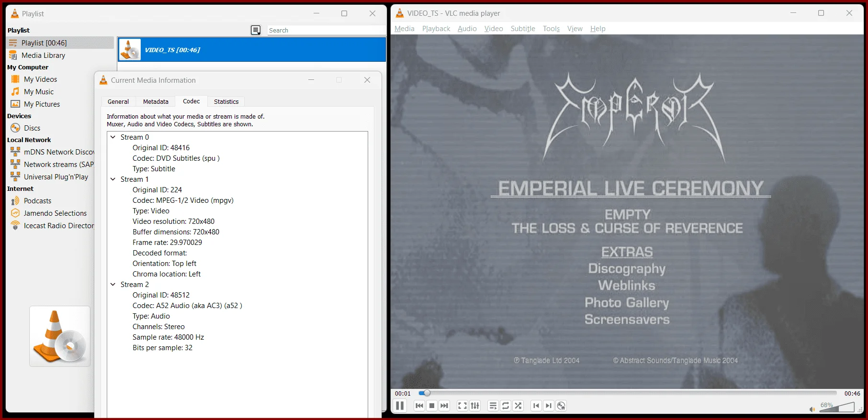
Task: Select Discography in DVD menu
Action: (x=627, y=269)
